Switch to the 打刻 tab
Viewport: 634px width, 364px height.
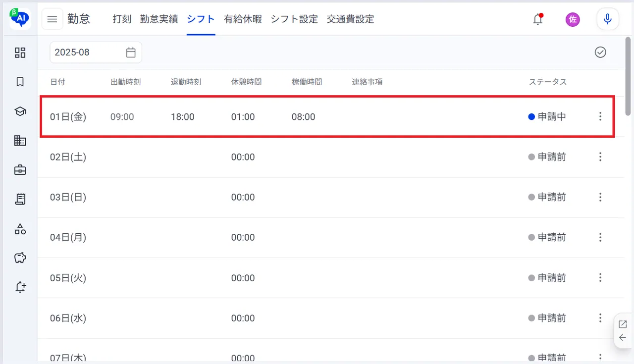click(122, 19)
